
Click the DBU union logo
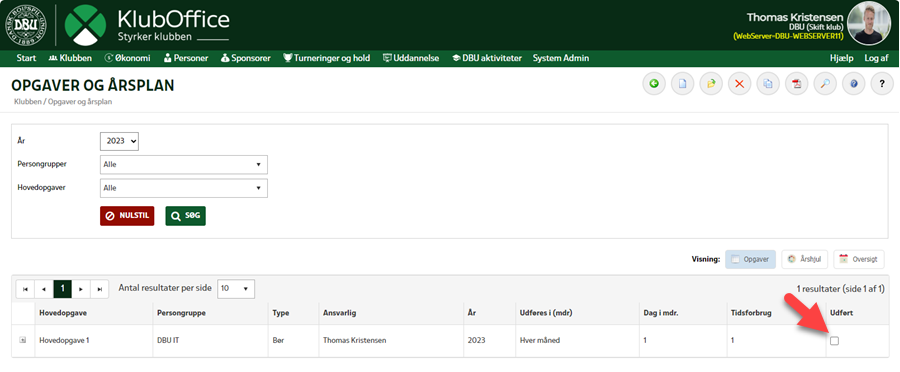(x=26, y=25)
